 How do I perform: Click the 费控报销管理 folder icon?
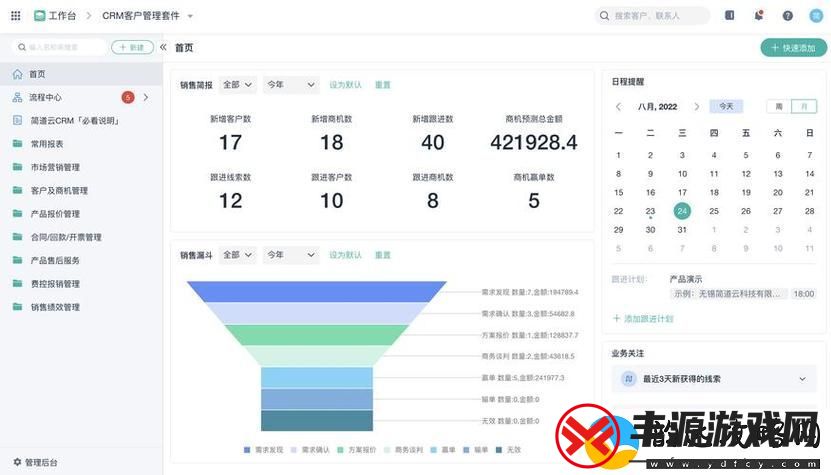click(17, 284)
